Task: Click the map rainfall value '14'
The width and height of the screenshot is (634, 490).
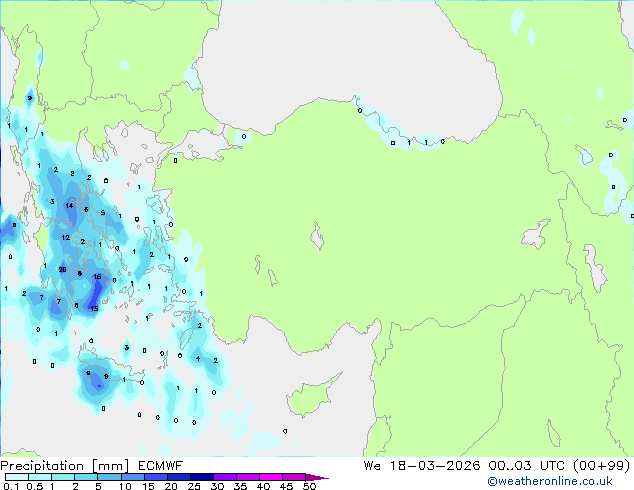Action: pos(70,205)
